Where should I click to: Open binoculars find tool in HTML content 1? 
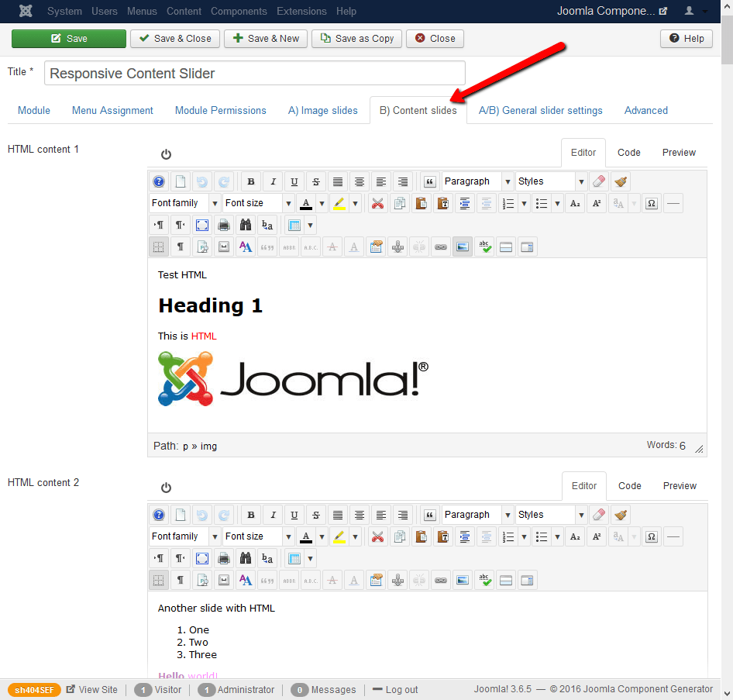click(246, 226)
